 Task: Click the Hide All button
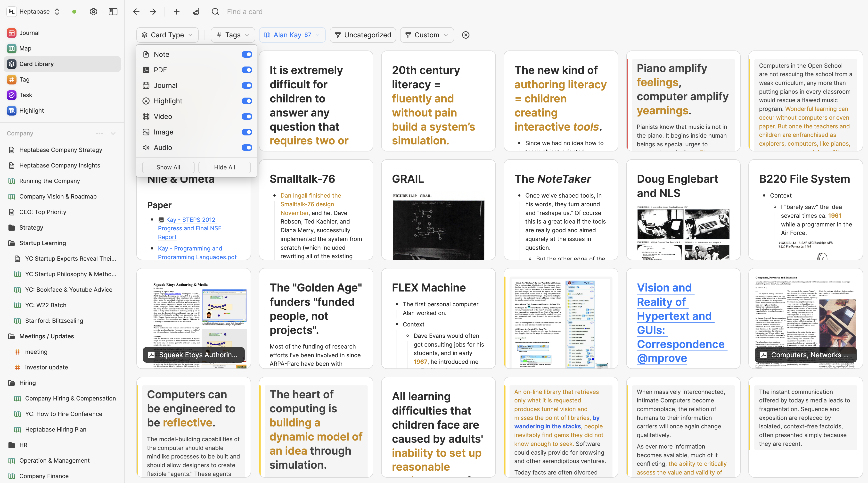(224, 167)
